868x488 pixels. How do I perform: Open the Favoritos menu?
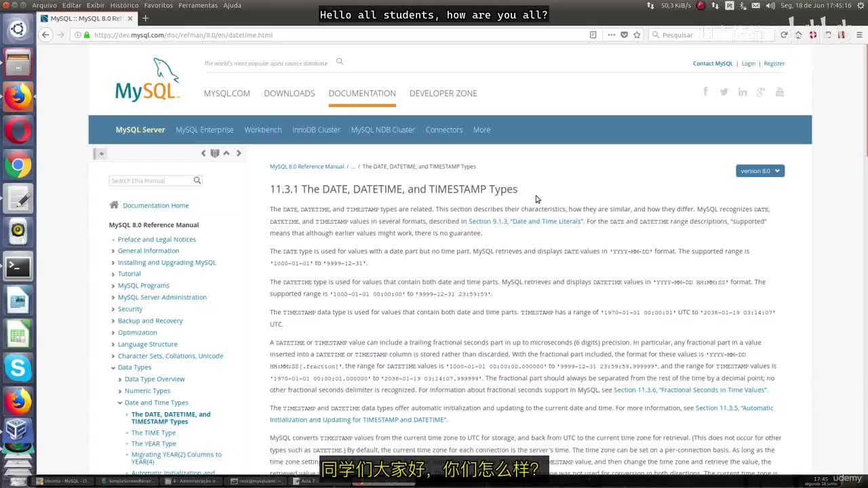pyautogui.click(x=159, y=5)
